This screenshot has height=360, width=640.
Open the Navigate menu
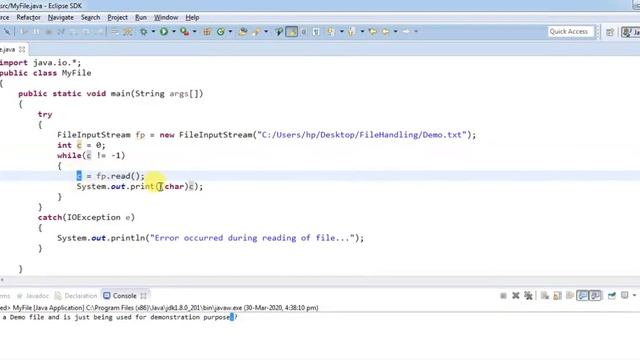point(61,18)
